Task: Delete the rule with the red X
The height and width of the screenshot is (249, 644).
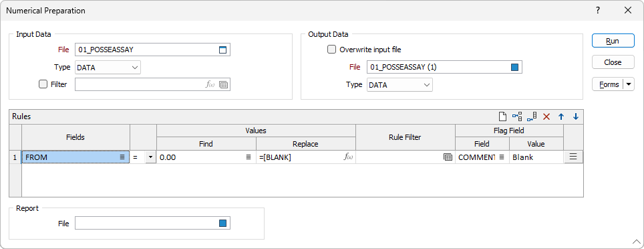Action: (x=546, y=117)
